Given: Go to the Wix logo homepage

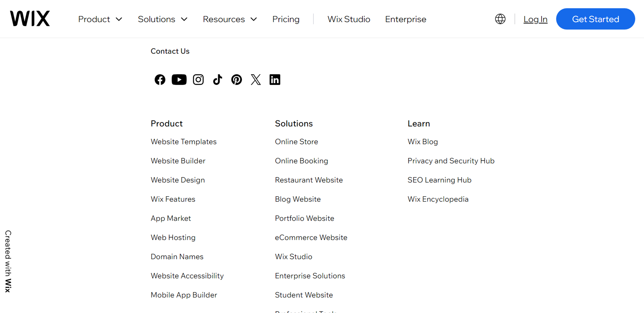Looking at the screenshot, I should [30, 18].
